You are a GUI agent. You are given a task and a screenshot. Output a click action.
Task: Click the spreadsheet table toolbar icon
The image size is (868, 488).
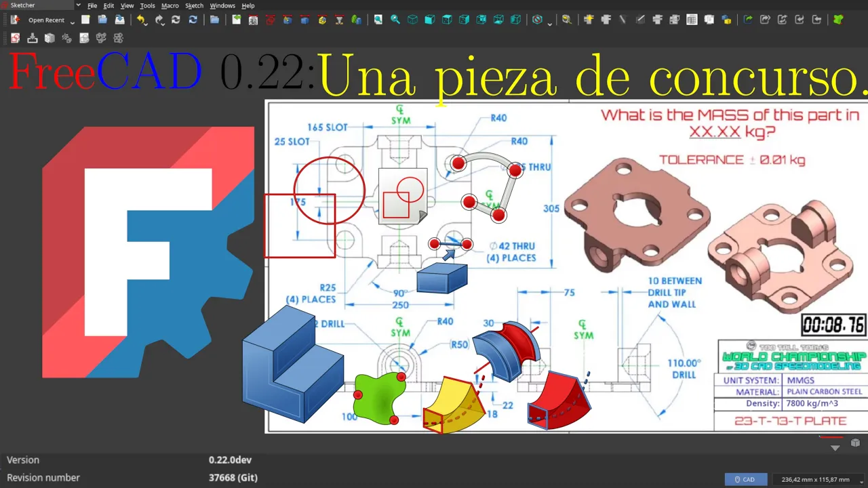tap(692, 20)
